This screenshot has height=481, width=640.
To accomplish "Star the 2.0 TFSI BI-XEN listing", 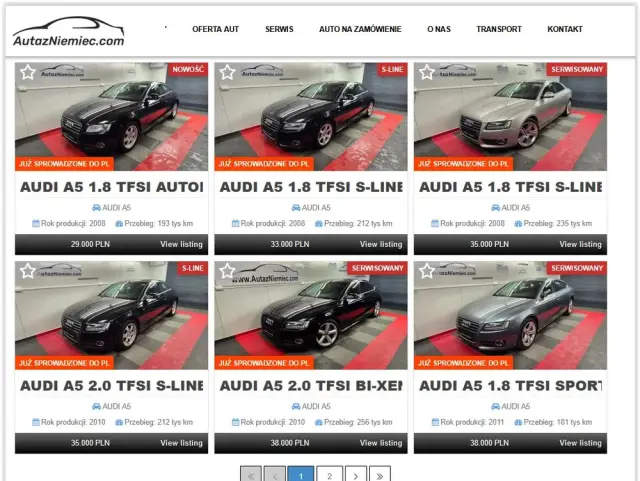I will click(x=227, y=271).
